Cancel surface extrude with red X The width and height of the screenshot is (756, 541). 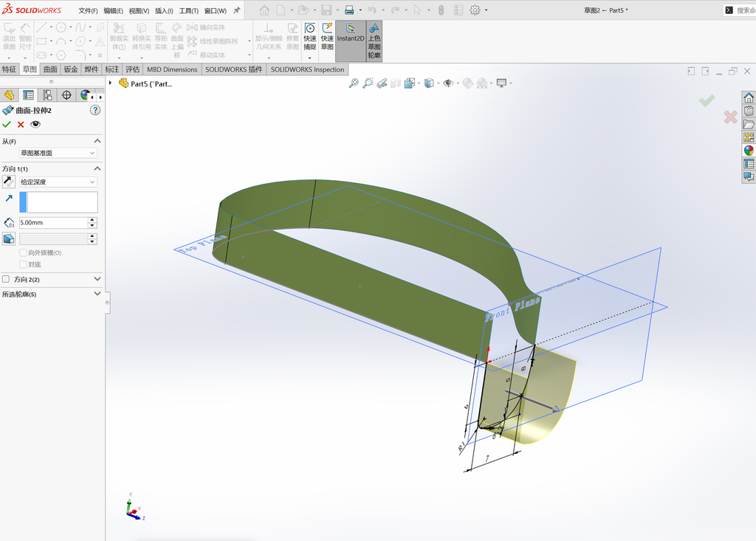click(21, 125)
